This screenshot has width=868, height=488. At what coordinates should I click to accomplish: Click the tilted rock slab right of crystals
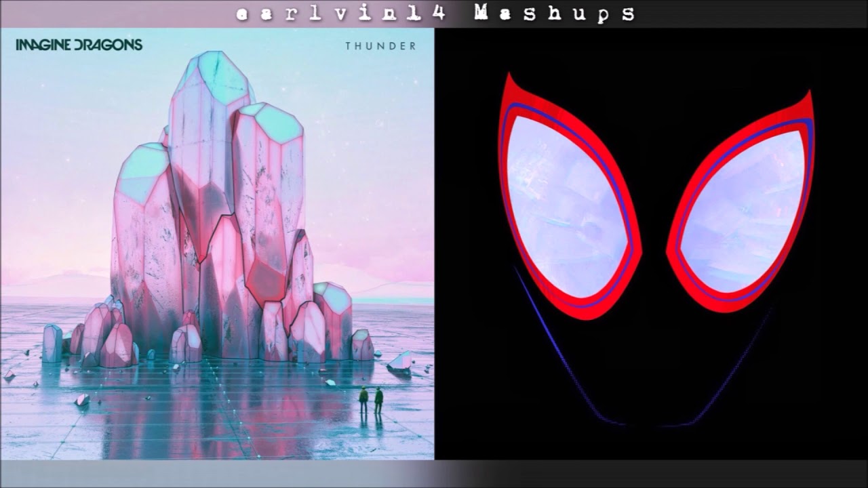[x=399, y=362]
